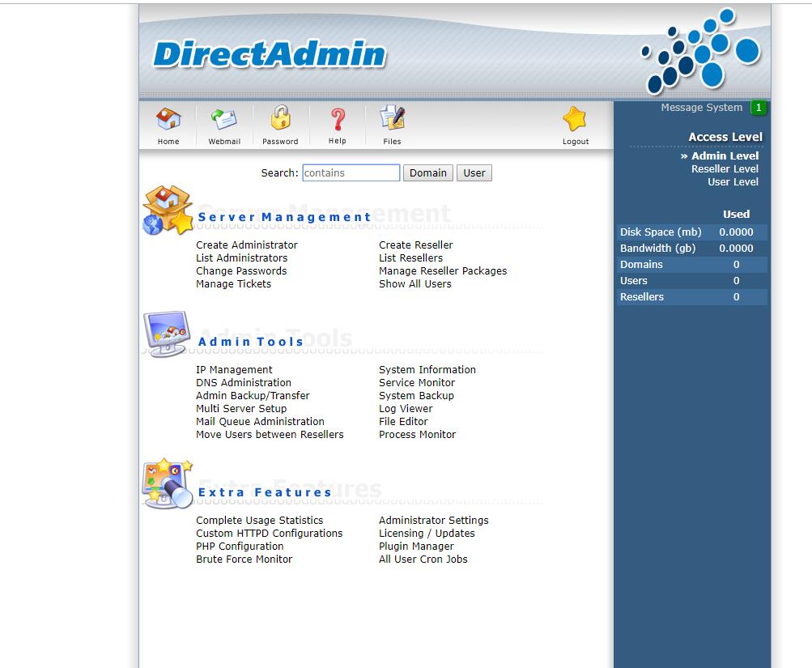This screenshot has height=668, width=812.
Task: Open All User Cron Jobs
Action: click(x=423, y=560)
